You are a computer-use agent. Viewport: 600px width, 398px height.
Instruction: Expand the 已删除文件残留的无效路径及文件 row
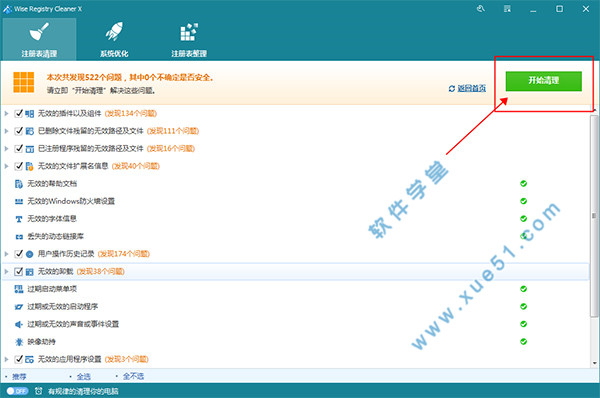[x=6, y=131]
